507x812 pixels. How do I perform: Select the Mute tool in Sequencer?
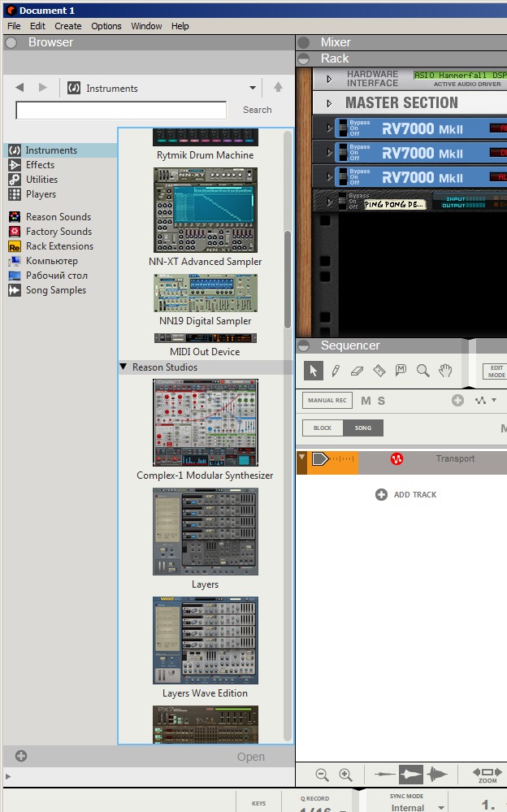tap(401, 371)
